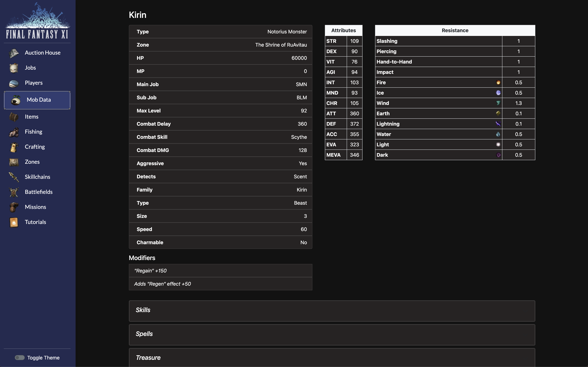This screenshot has width=588, height=367.
Task: Click the Tutorials book icon
Action: tap(14, 222)
